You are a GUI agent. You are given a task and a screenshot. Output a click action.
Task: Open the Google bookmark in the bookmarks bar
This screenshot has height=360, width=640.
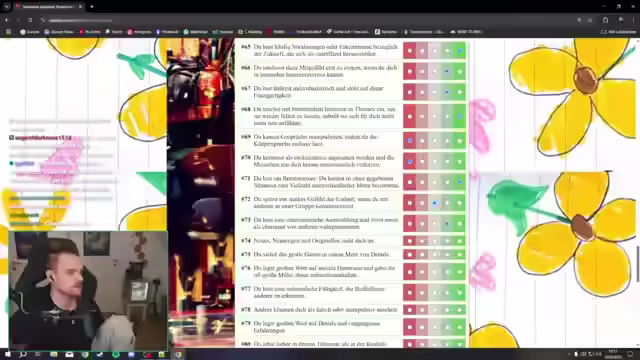click(x=29, y=31)
